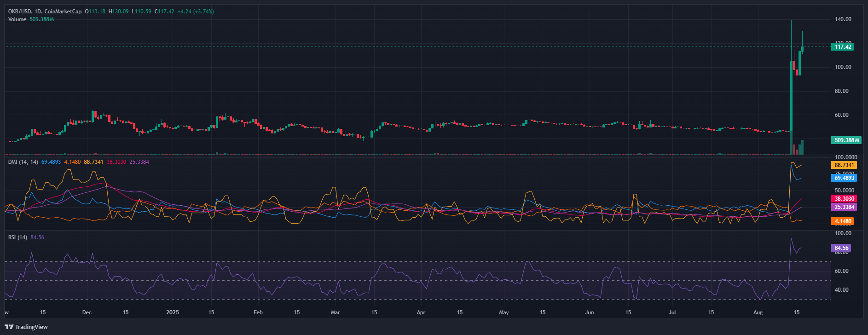Click the green 117.42 price label on axis
868x335 pixels.
(843, 47)
